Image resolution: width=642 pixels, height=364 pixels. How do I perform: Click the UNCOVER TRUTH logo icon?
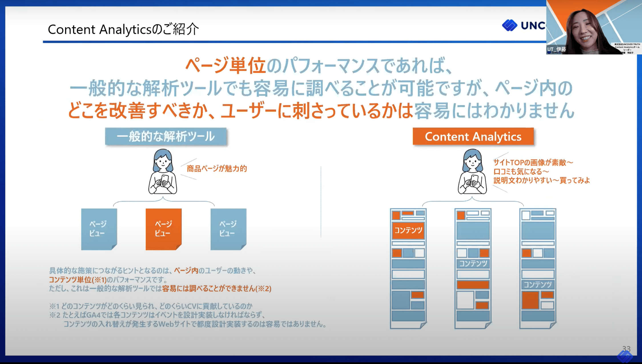(510, 25)
